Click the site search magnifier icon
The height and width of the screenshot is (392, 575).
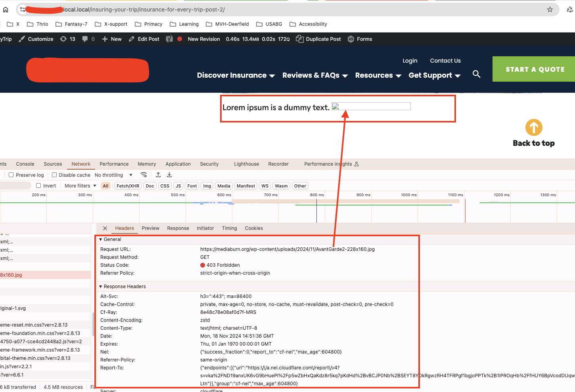477,74
